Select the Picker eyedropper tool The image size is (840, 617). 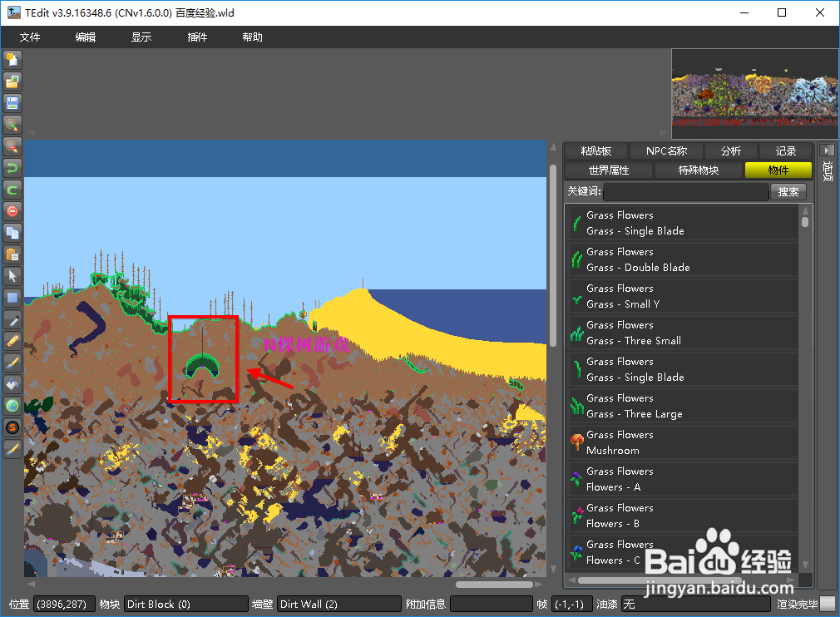point(12,320)
